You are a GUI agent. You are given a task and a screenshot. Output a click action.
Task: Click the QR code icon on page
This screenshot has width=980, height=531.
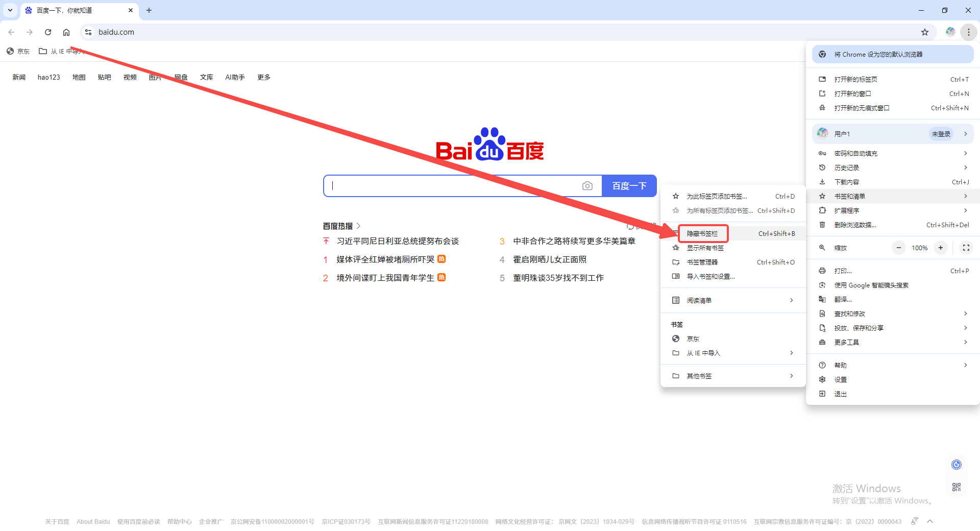957,487
